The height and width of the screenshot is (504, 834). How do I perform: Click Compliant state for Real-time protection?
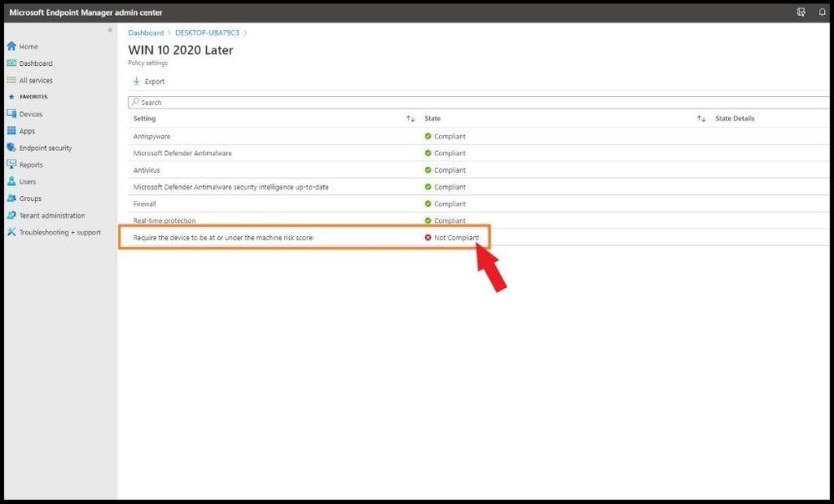coord(449,220)
